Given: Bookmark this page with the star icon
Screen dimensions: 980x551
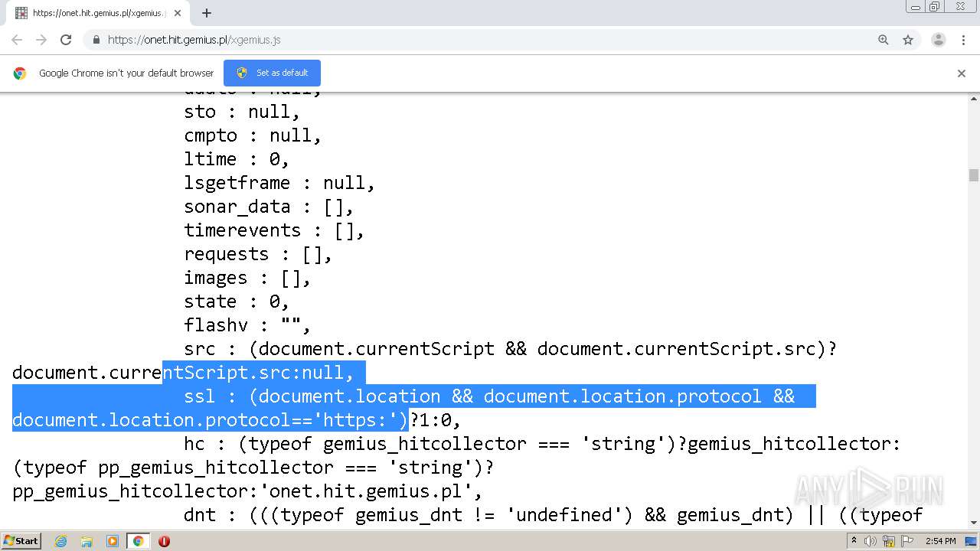Looking at the screenshot, I should tap(908, 40).
